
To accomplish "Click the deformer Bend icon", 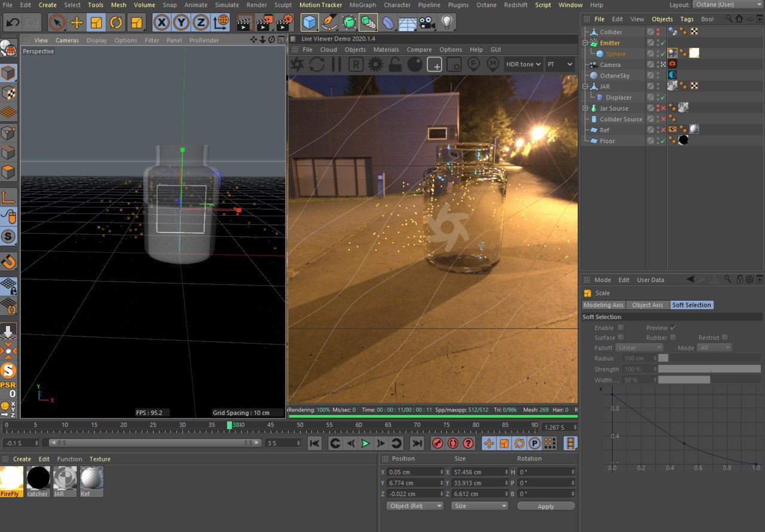I will [388, 23].
